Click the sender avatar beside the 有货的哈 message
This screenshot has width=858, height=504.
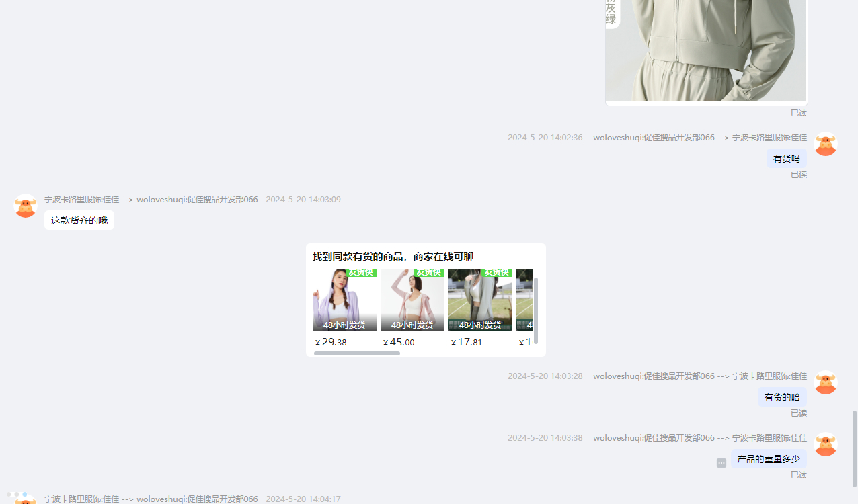[x=826, y=382]
